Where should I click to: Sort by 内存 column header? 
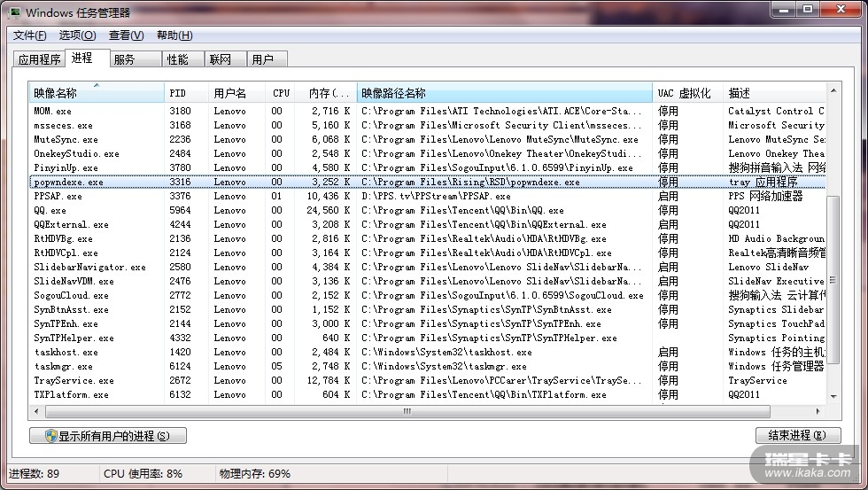[326, 92]
